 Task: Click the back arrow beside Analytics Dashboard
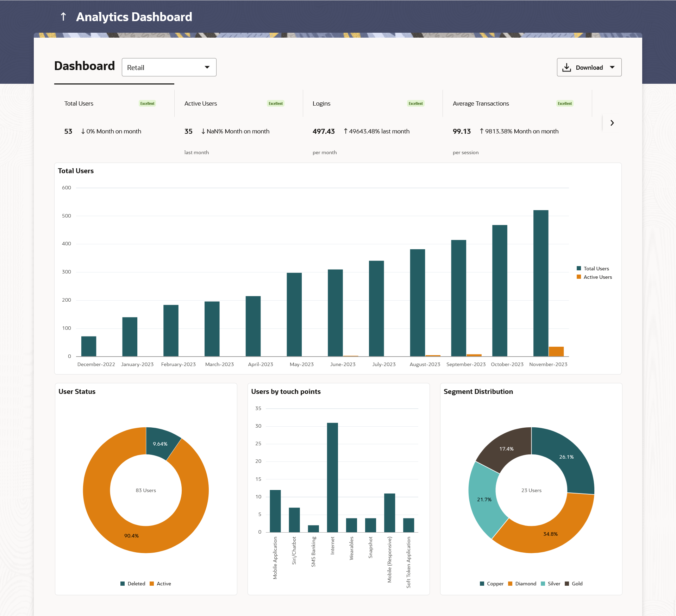click(x=63, y=17)
